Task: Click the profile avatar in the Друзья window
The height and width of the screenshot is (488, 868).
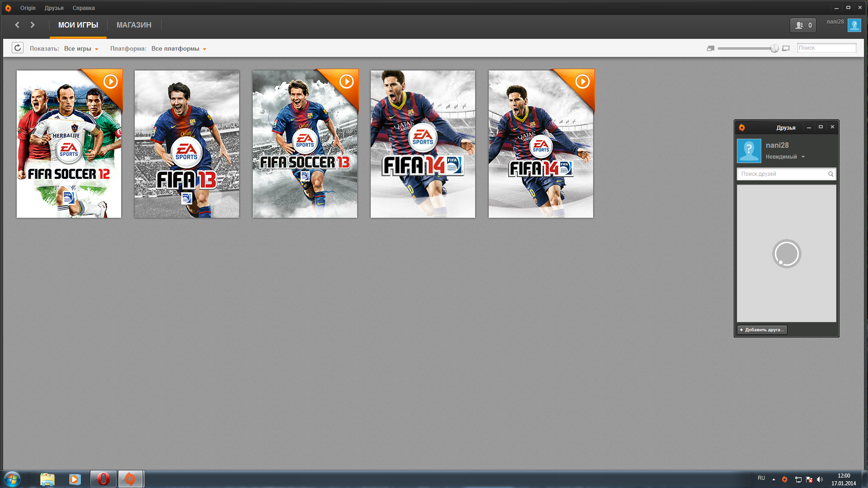Action: [x=749, y=150]
